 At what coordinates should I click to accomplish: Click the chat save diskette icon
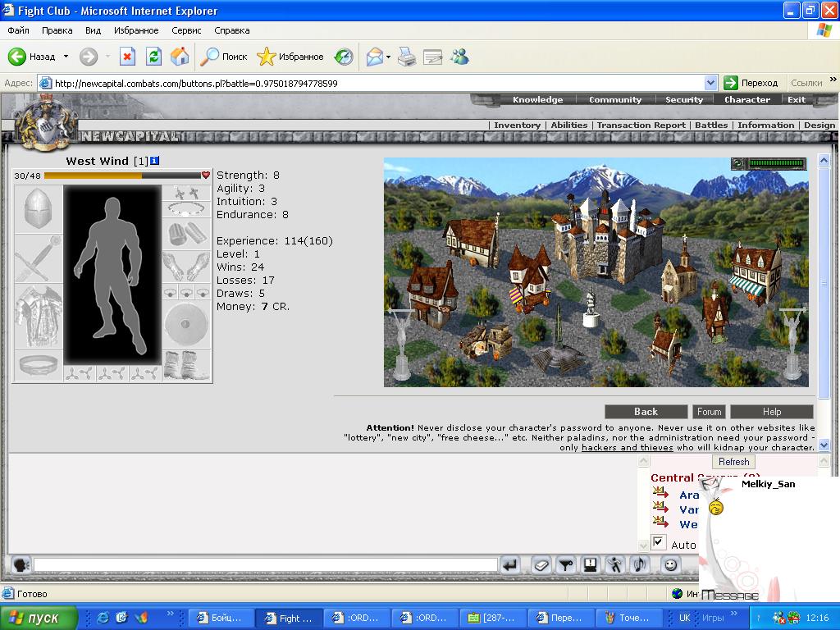tap(591, 564)
